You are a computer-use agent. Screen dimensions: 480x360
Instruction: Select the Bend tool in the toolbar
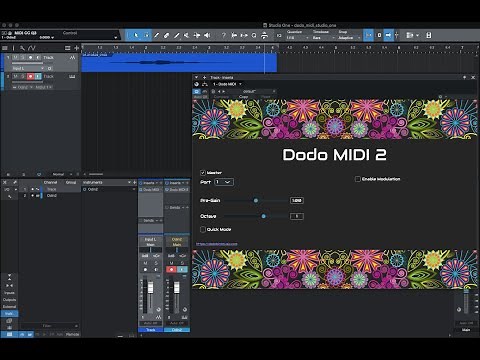click(197, 35)
